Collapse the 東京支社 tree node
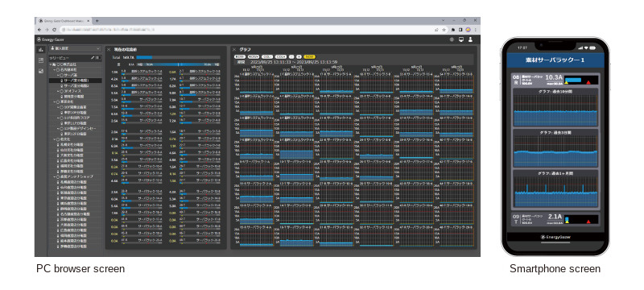This screenshot has height=290, width=644. pos(54,101)
